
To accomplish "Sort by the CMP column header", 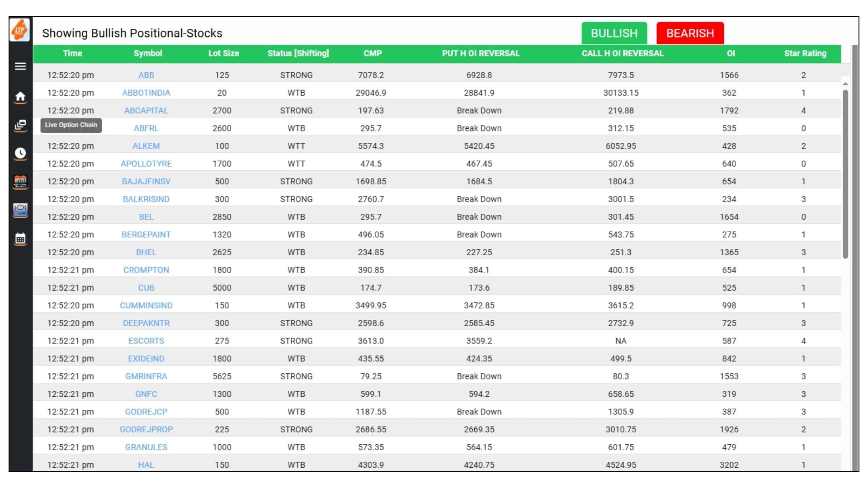I will click(372, 53).
